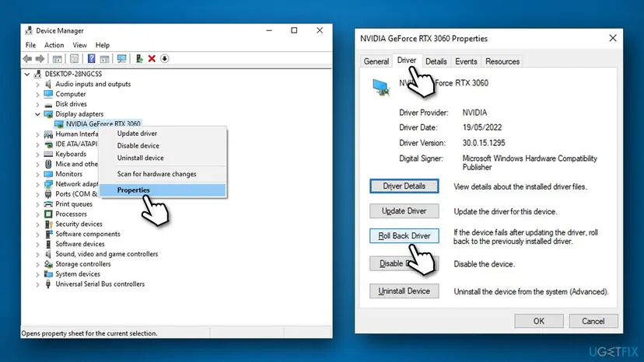Switch to the Events tab in Properties dialog
The width and height of the screenshot is (644, 362).
[x=466, y=61]
